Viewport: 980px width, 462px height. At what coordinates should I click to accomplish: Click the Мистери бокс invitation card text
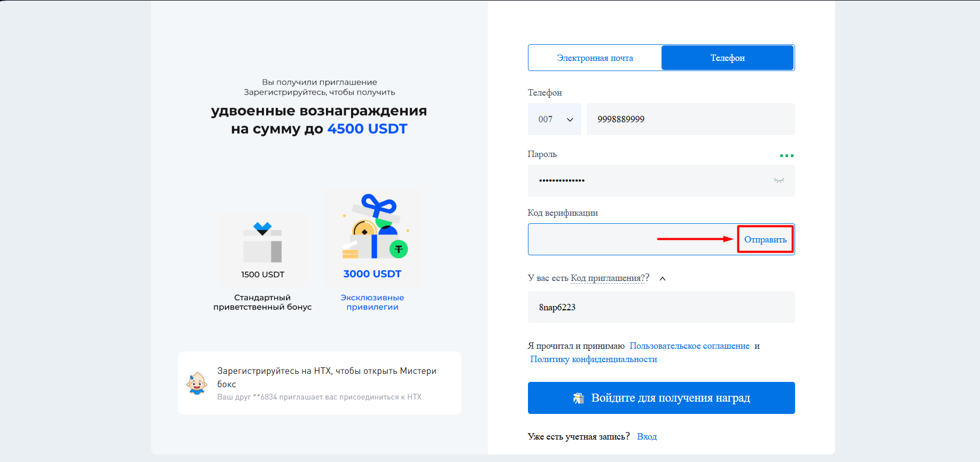tap(326, 378)
